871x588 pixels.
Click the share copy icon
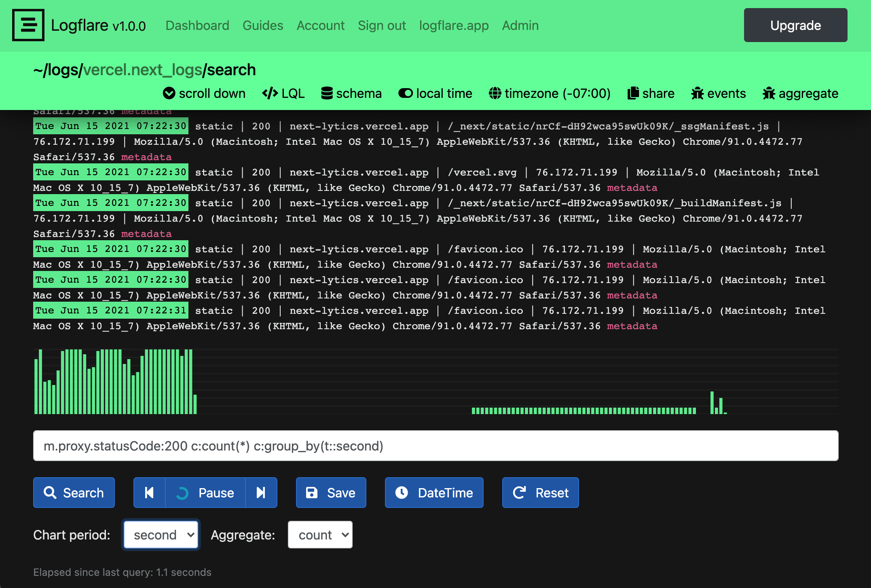pyautogui.click(x=633, y=93)
